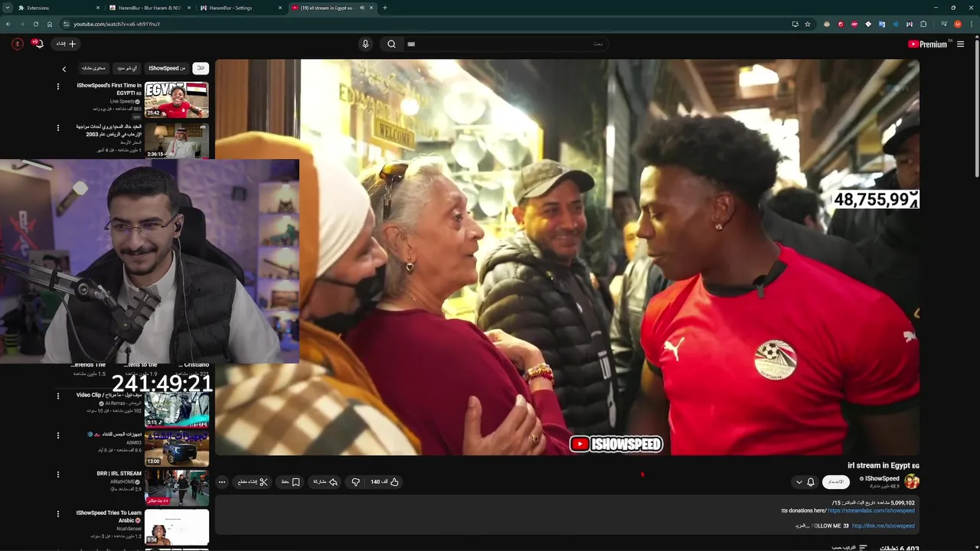Click inside the YouTube search field

(x=505, y=44)
